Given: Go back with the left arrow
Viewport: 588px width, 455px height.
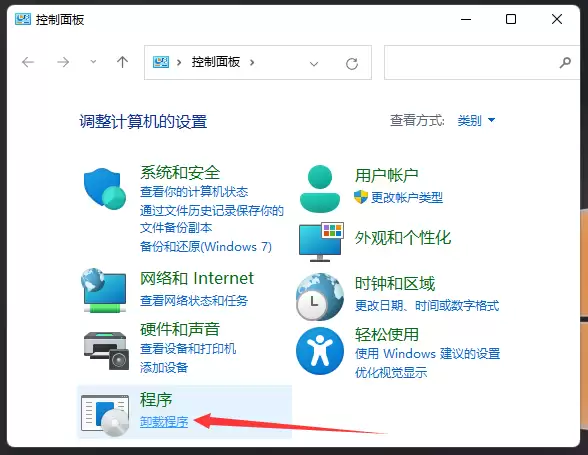Looking at the screenshot, I should pyautogui.click(x=28, y=62).
